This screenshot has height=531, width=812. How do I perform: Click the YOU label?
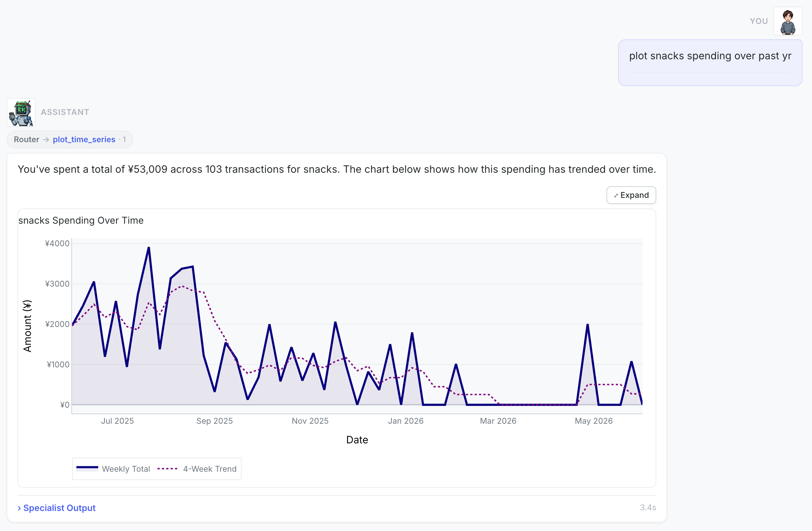click(759, 21)
